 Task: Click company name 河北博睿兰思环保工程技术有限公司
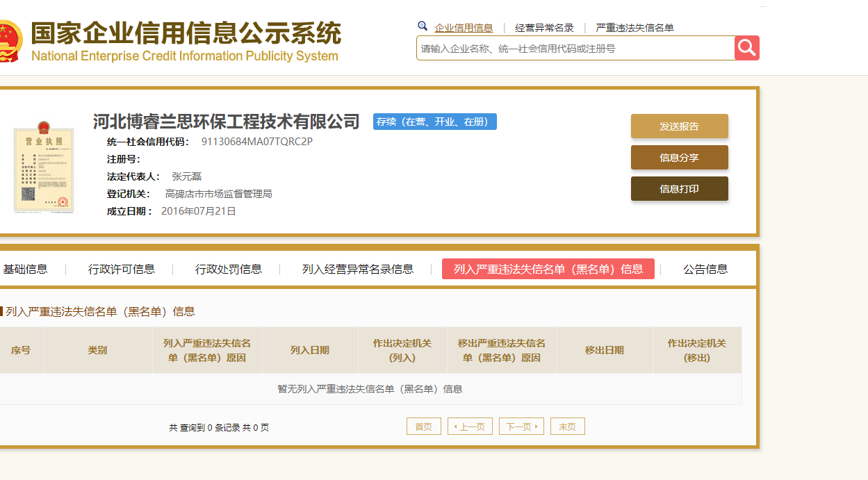pos(227,122)
